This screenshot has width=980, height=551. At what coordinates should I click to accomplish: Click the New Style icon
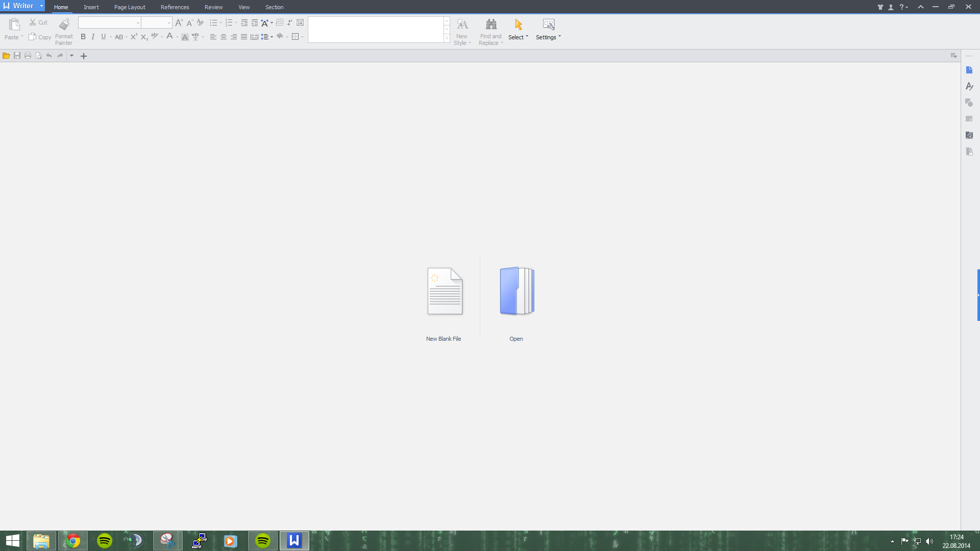(x=462, y=24)
